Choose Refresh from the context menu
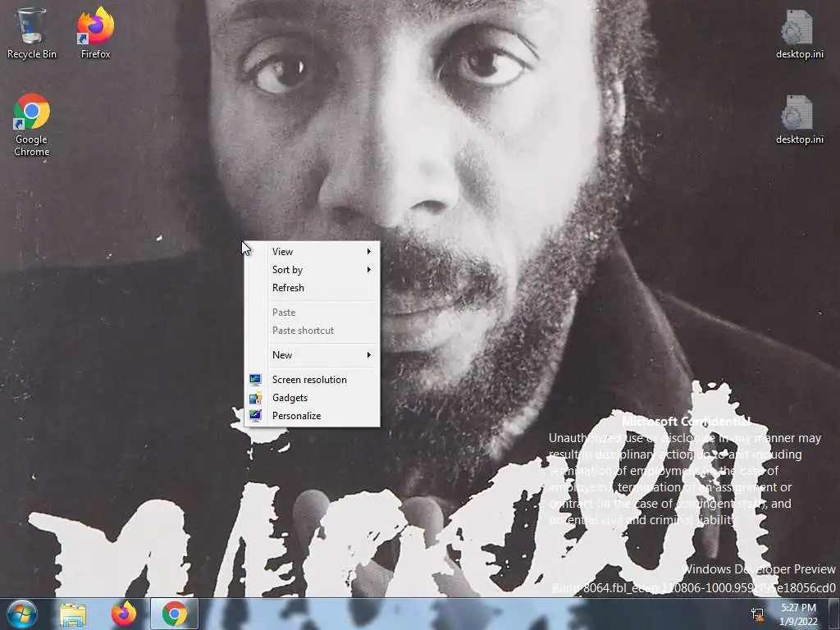Image resolution: width=840 pixels, height=630 pixels. click(x=312, y=288)
